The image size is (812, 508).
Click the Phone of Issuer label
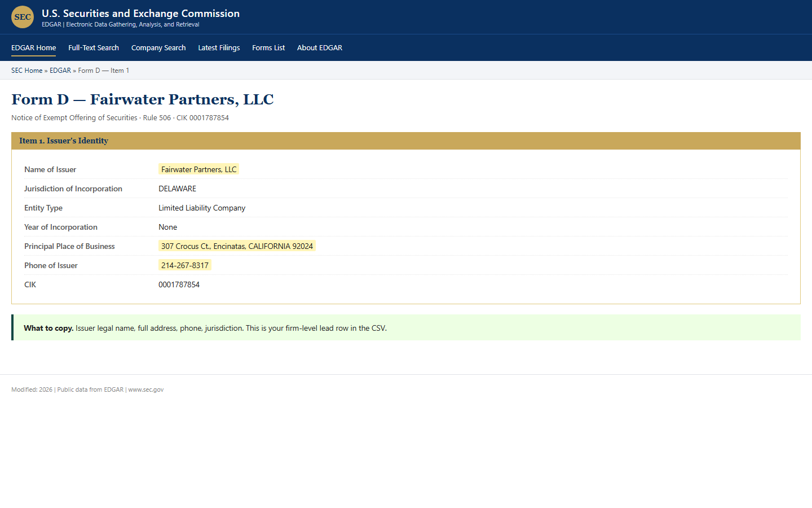(x=51, y=265)
